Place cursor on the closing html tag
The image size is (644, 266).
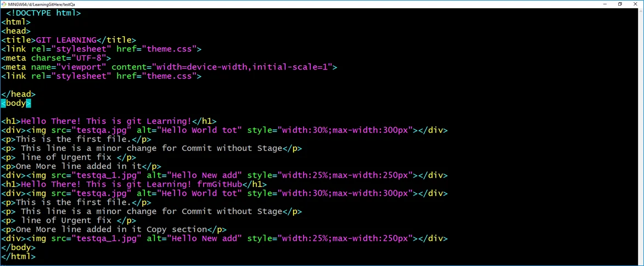point(18,256)
